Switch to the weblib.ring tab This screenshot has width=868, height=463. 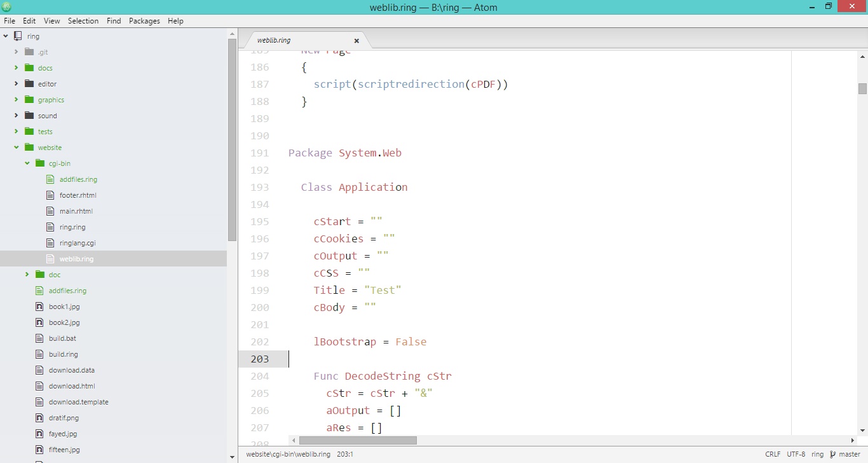pyautogui.click(x=274, y=39)
